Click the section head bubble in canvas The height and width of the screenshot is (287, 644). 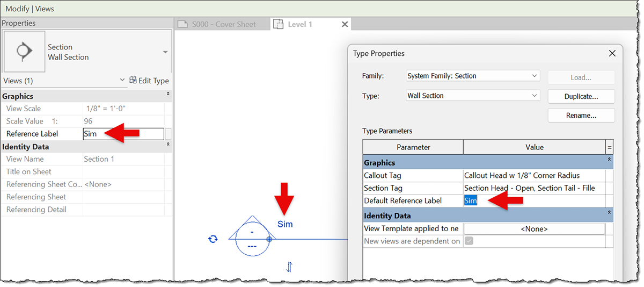tap(252, 239)
